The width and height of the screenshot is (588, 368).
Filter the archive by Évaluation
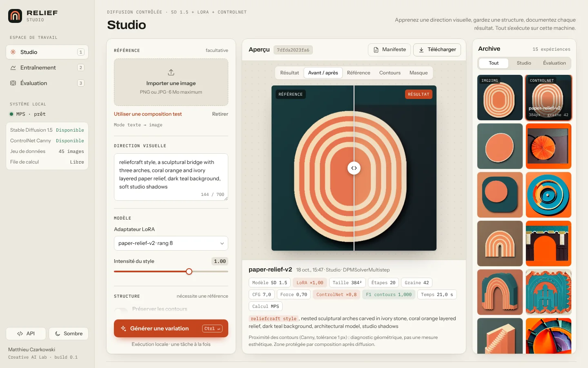tap(555, 63)
